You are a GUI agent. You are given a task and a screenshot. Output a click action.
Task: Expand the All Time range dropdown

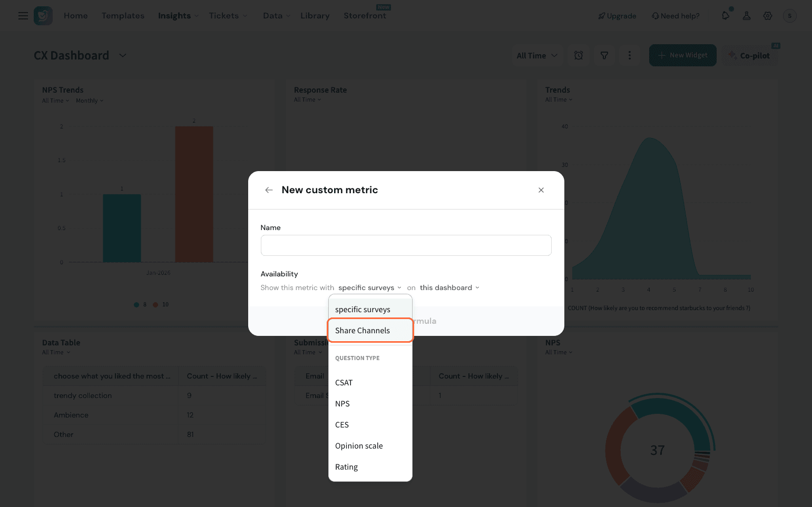click(537, 55)
